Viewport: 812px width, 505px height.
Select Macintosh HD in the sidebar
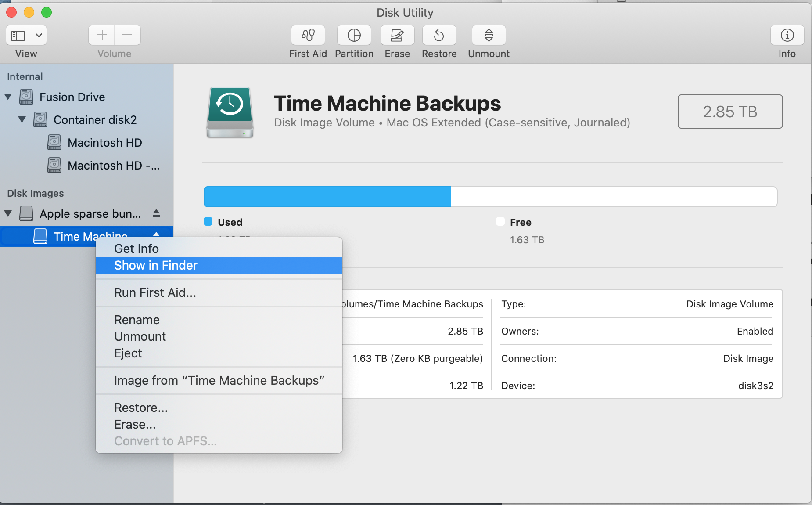point(105,142)
